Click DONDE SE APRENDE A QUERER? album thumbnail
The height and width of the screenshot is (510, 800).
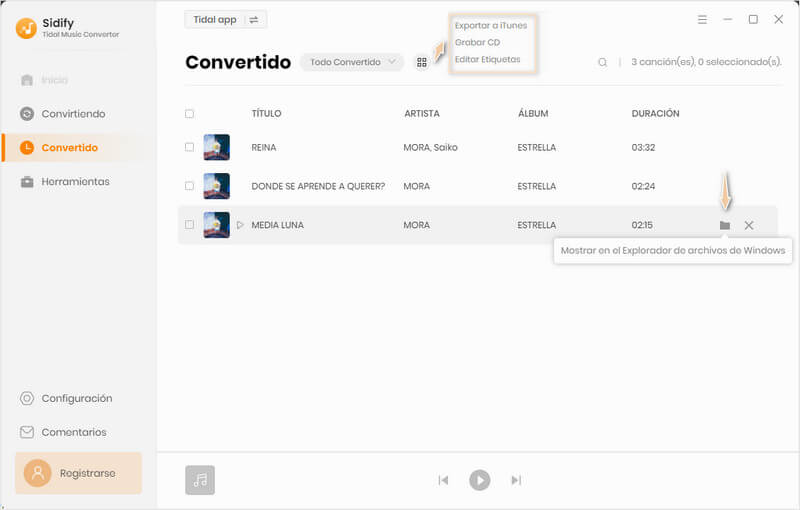pos(216,186)
